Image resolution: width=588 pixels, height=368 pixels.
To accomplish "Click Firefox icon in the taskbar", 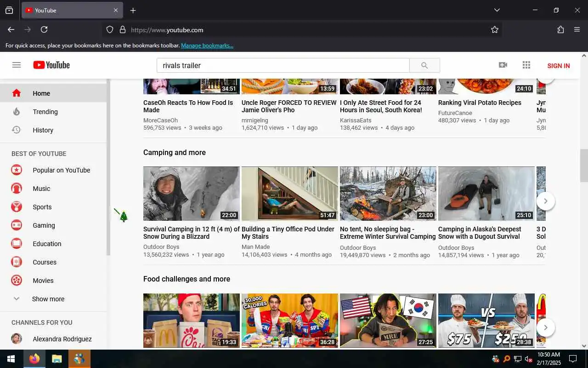I will [34, 359].
